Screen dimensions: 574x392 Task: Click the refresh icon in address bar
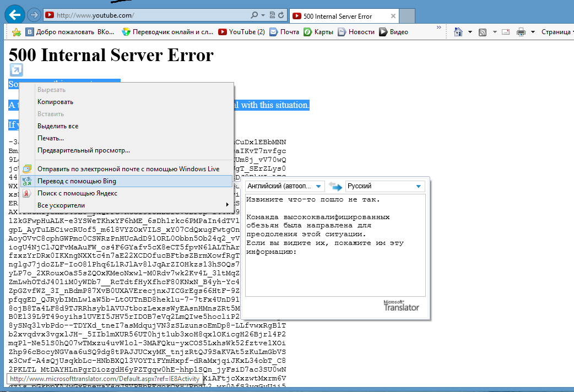(281, 15)
